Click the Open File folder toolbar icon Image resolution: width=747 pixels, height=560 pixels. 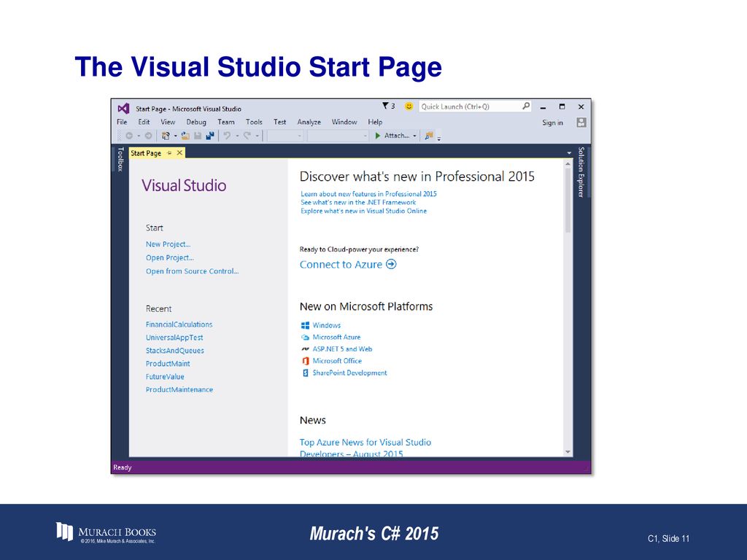(x=185, y=136)
